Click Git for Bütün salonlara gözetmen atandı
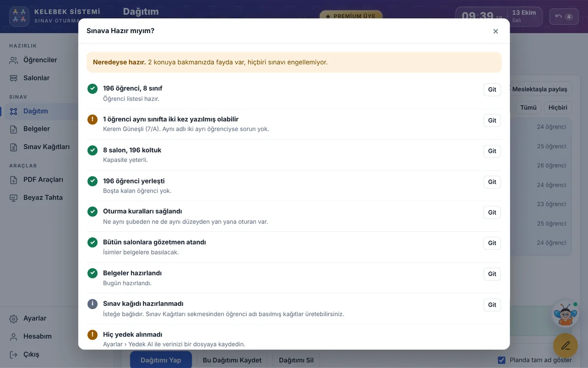This screenshot has width=588, height=368. click(x=492, y=243)
